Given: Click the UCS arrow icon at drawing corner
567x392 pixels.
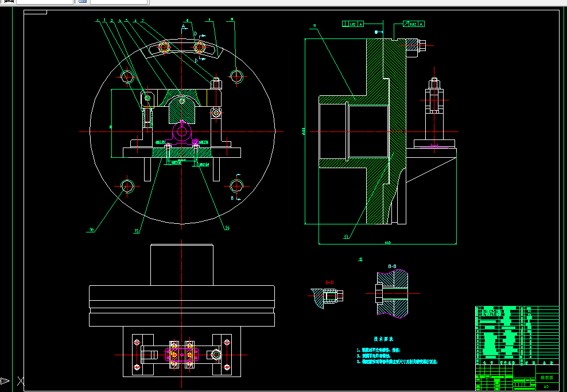Looking at the screenshot, I should (x=5, y=381).
